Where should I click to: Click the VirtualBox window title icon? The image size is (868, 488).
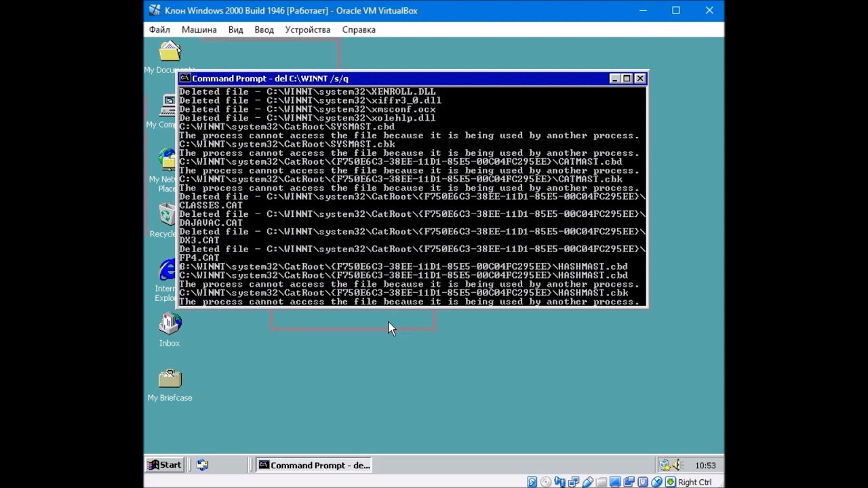(x=155, y=10)
